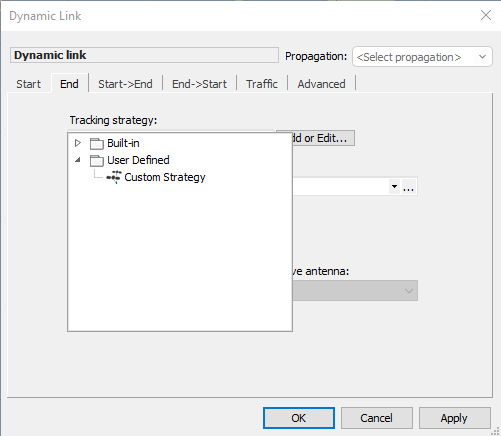Screen dimensions: 501x436
Task: Open the Propagation dropdown
Action: coord(422,57)
